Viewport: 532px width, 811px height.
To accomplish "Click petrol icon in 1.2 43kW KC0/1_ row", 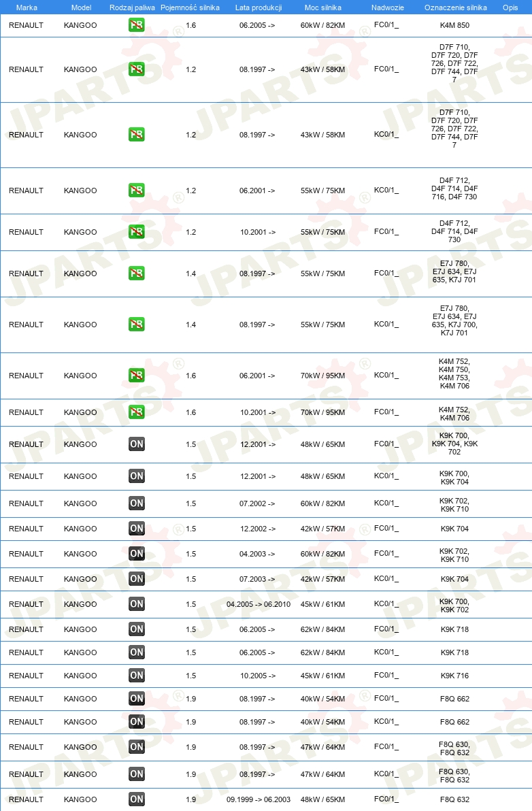I will pos(137,135).
